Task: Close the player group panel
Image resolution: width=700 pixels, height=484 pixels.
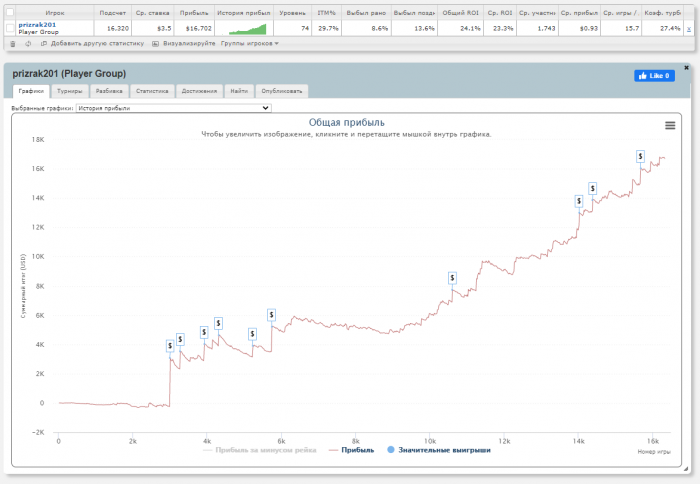Action: point(686,68)
